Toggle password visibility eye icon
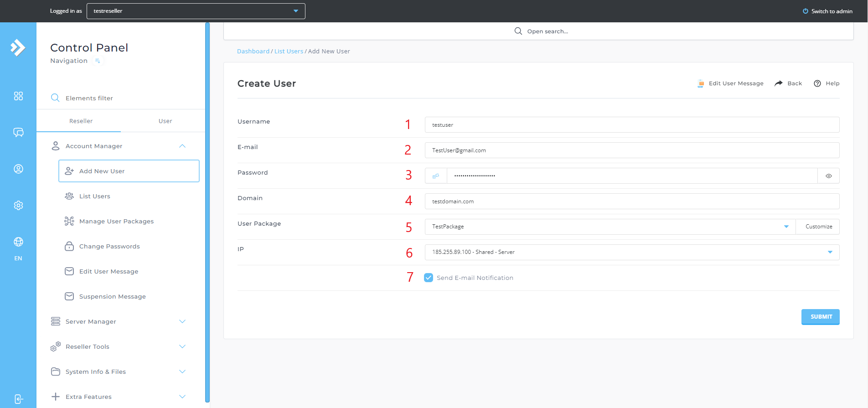The width and height of the screenshot is (868, 408). (x=828, y=176)
